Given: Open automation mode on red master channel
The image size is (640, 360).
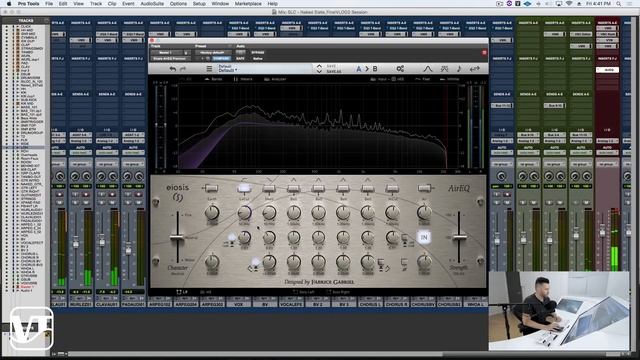Looking at the screenshot, I should [607, 152].
